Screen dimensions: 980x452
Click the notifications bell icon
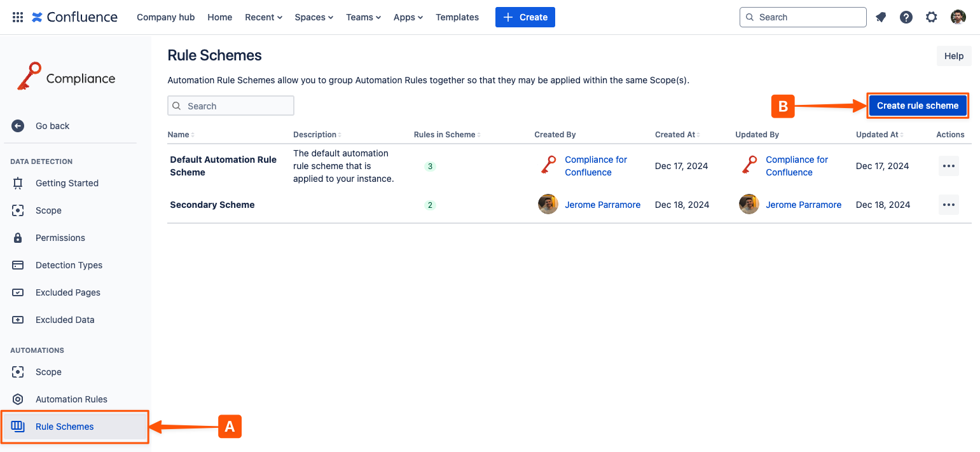[x=881, y=17]
